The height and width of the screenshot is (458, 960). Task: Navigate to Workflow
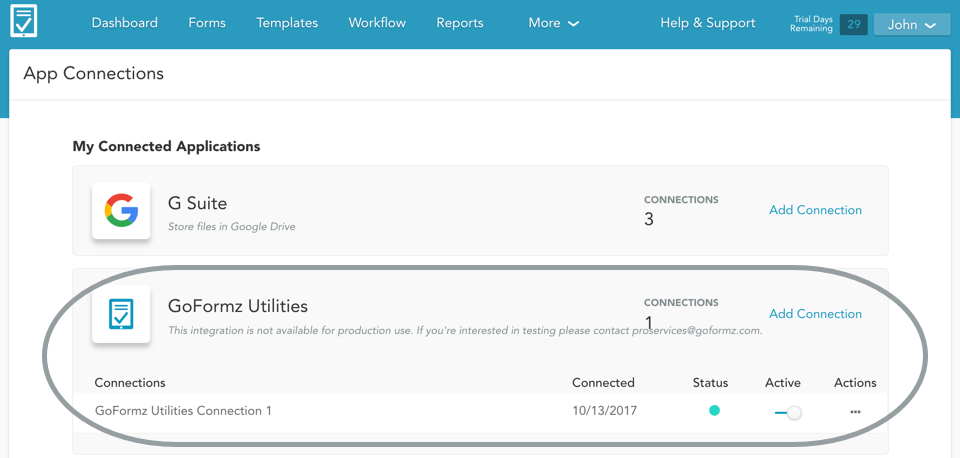[x=377, y=23]
